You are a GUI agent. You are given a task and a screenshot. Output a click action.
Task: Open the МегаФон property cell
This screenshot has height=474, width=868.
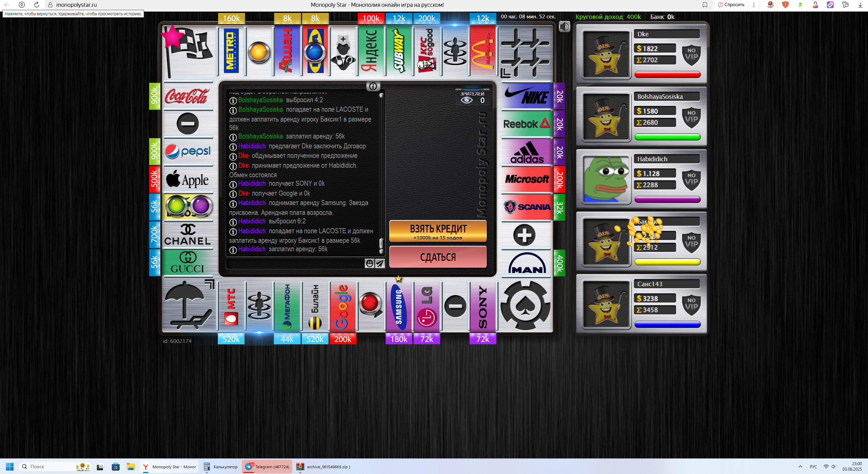coord(287,307)
